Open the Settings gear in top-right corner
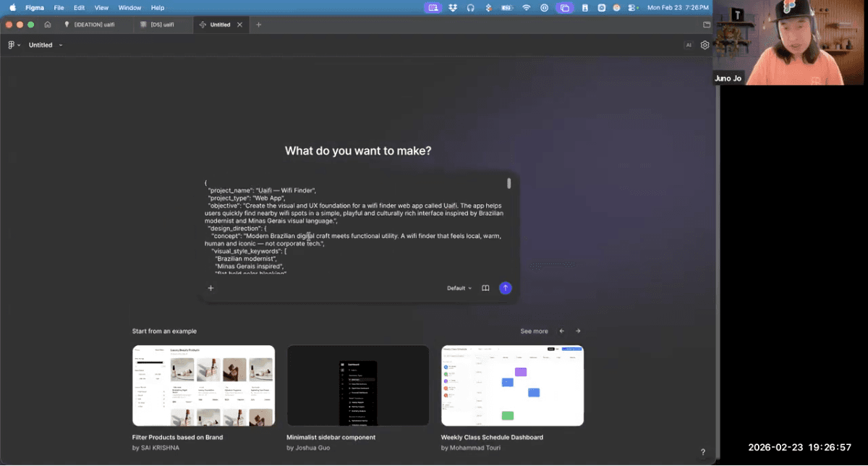868x466 pixels. (705, 44)
